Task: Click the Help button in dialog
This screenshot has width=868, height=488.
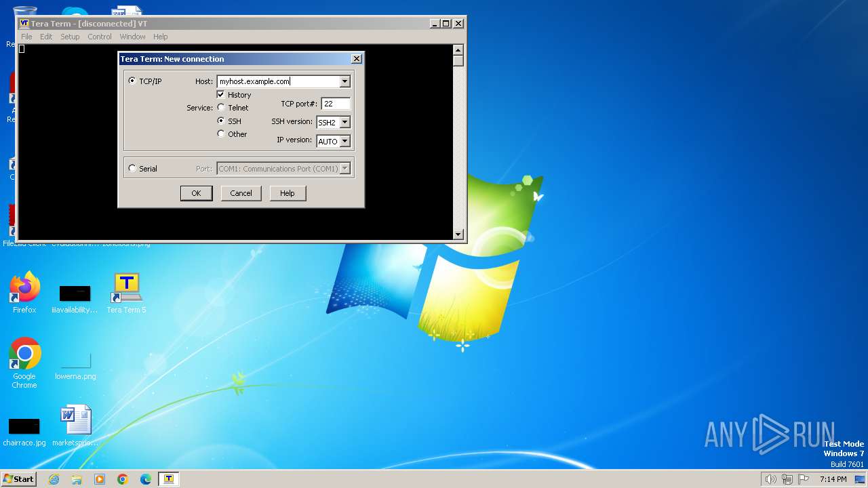Action: [288, 193]
